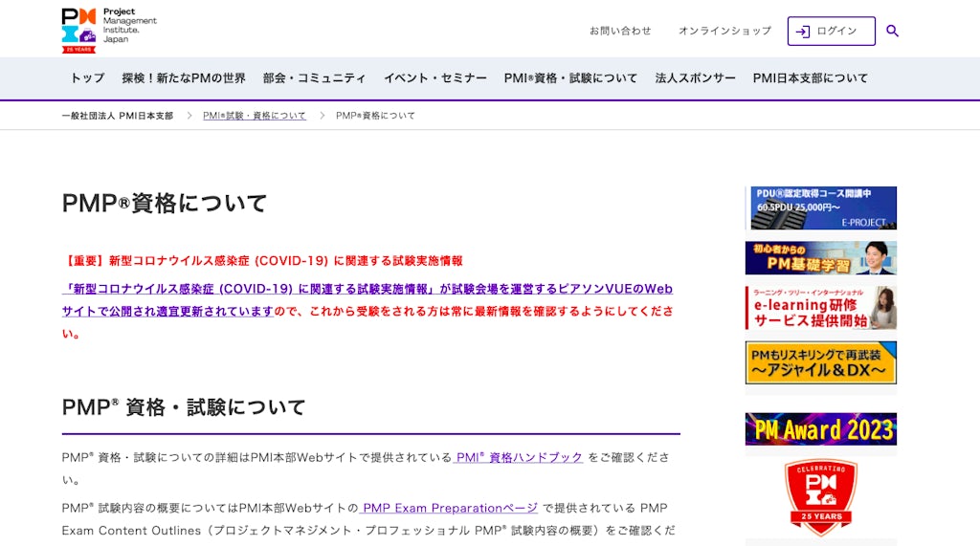Click breadcrumb PMI試験・資格について link
The width and height of the screenshot is (980, 546).
coord(255,116)
